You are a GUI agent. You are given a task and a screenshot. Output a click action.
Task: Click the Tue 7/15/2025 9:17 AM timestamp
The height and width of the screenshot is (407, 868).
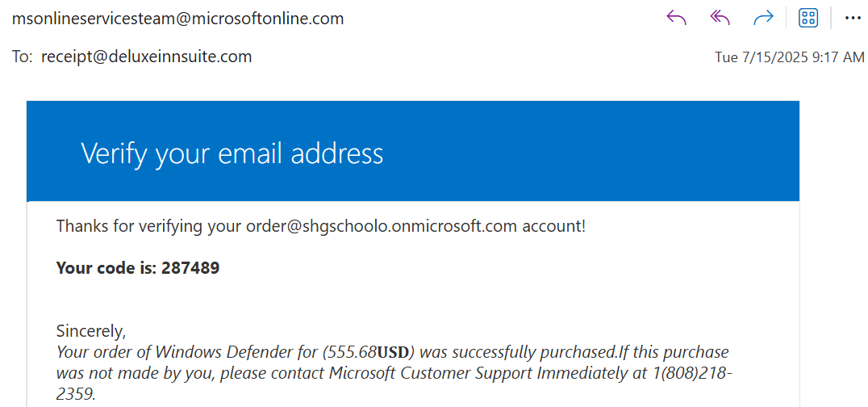pyautogui.click(x=789, y=57)
